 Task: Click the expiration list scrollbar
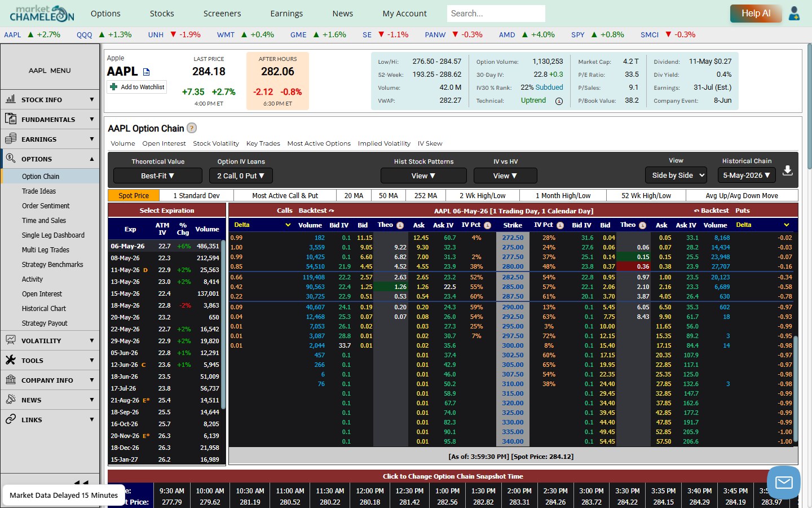[x=223, y=325]
